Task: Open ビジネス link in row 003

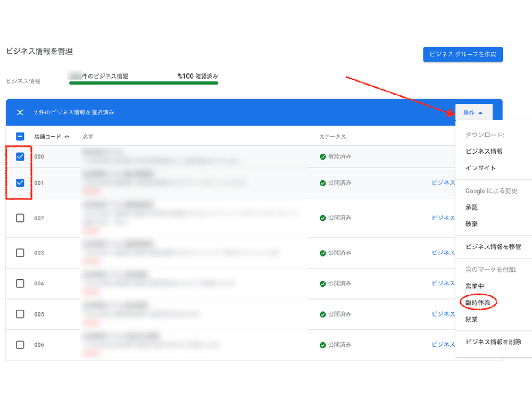Action: [x=443, y=253]
